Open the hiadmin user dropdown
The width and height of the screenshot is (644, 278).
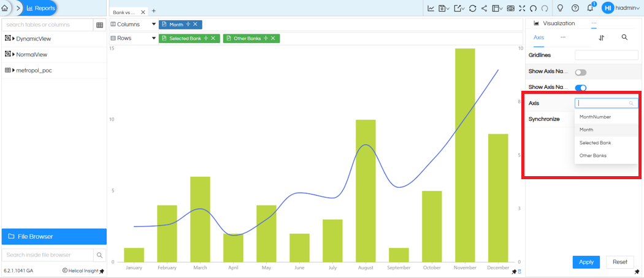629,8
